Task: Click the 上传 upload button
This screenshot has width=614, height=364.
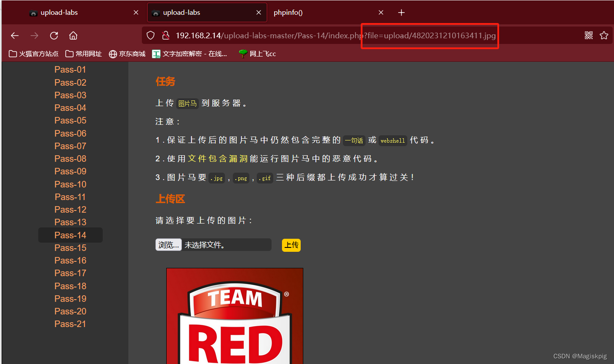Action: click(291, 245)
